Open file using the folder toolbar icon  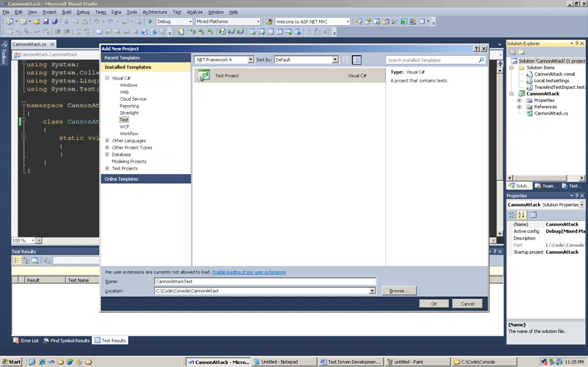[36, 22]
